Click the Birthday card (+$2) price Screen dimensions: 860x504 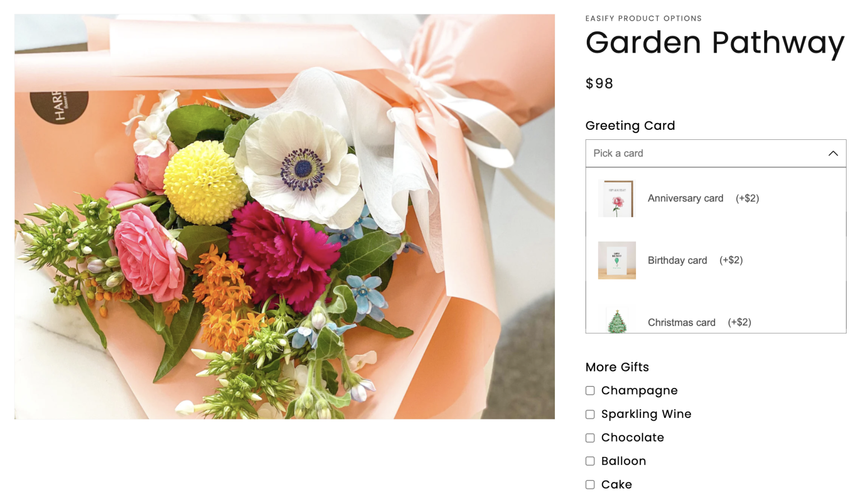coord(731,260)
